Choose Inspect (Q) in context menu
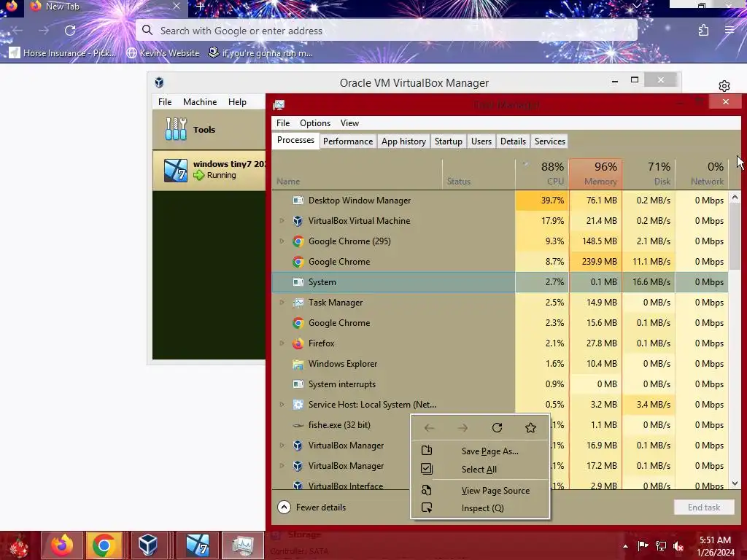The width and height of the screenshot is (747, 560). [480, 508]
